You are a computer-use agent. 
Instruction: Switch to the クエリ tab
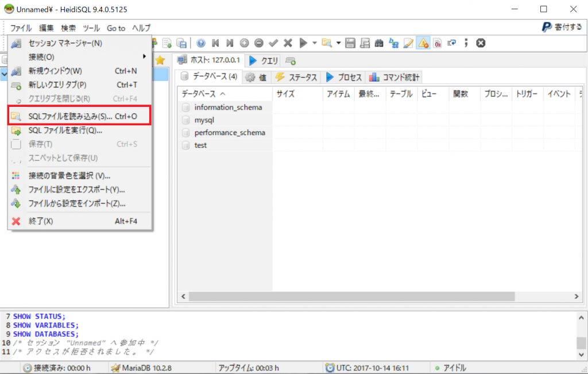click(x=264, y=60)
